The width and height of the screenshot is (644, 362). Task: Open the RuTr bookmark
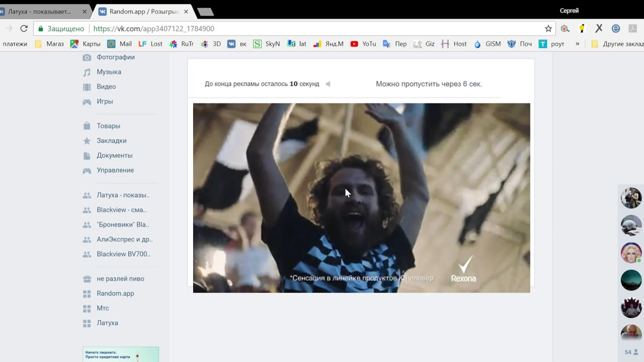point(181,44)
